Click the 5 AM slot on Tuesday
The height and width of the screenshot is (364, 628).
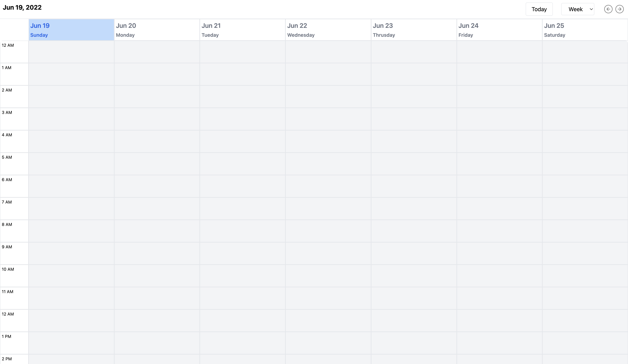tap(242, 164)
